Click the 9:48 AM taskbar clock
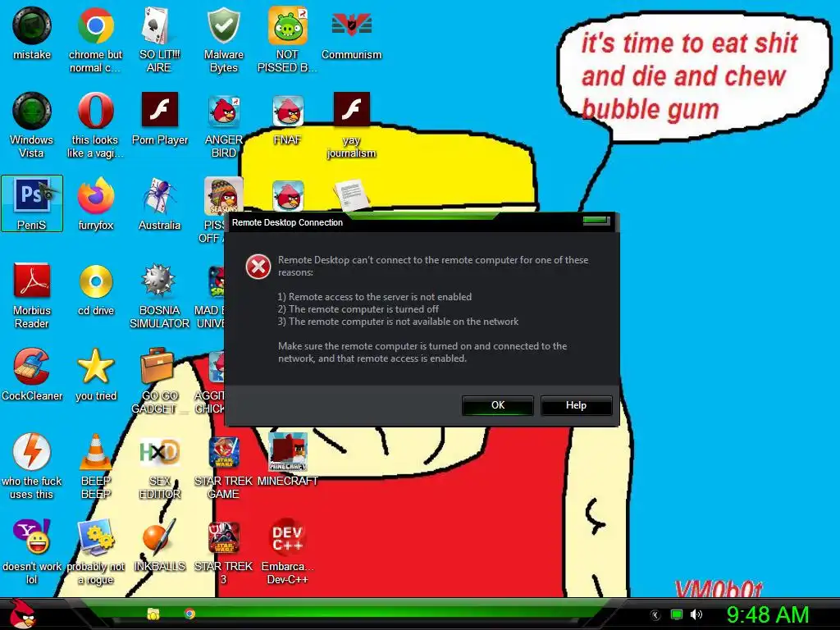This screenshot has height=630, width=840. tap(767, 614)
